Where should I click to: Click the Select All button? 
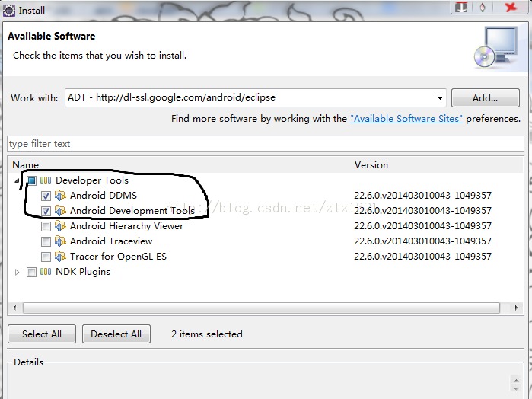pos(42,334)
